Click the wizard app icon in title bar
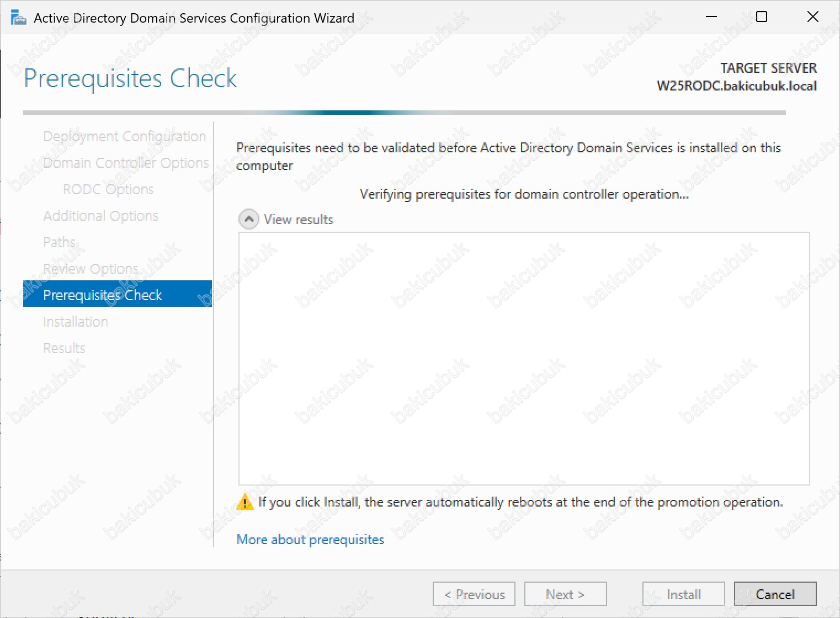 click(x=19, y=18)
